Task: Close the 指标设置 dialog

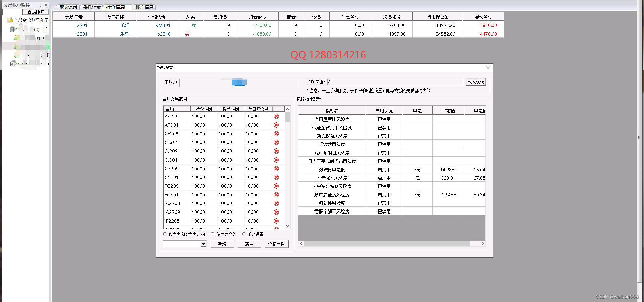Action: [488, 68]
